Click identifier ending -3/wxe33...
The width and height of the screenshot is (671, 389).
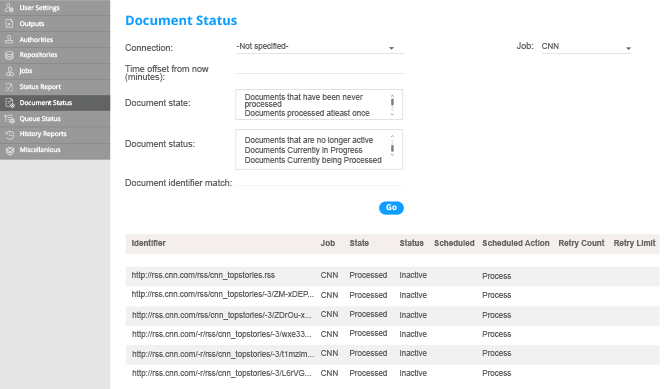222,334
